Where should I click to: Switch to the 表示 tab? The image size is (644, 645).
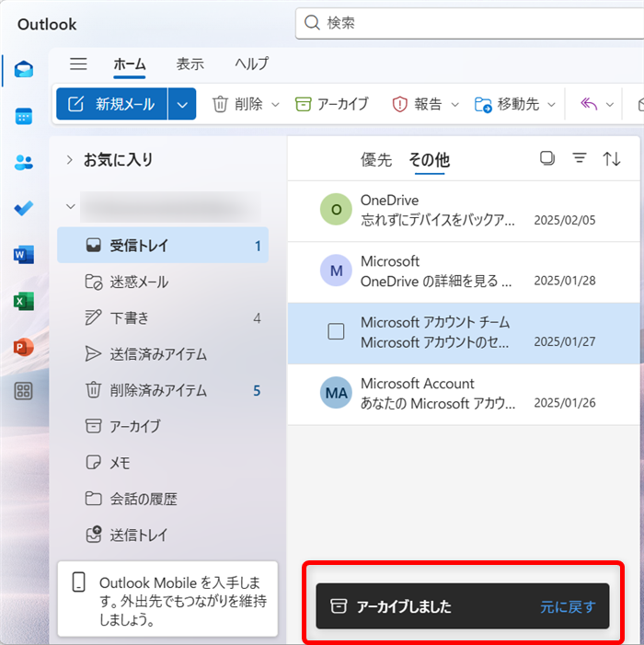(x=190, y=63)
